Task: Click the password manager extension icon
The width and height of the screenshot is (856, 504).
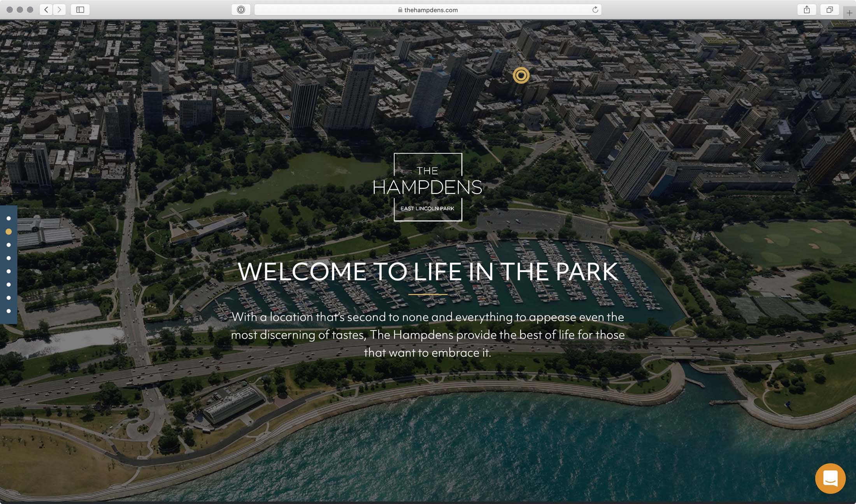Action: coord(241,10)
